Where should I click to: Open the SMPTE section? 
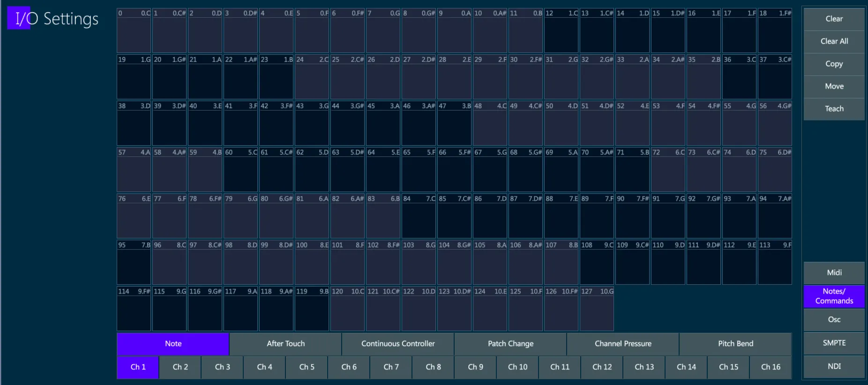(x=834, y=343)
